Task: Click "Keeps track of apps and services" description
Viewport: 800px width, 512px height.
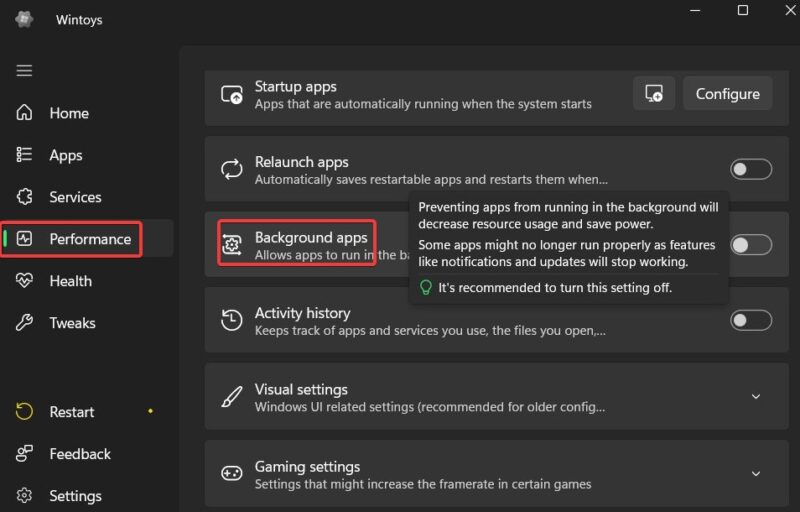Action: coord(430,330)
